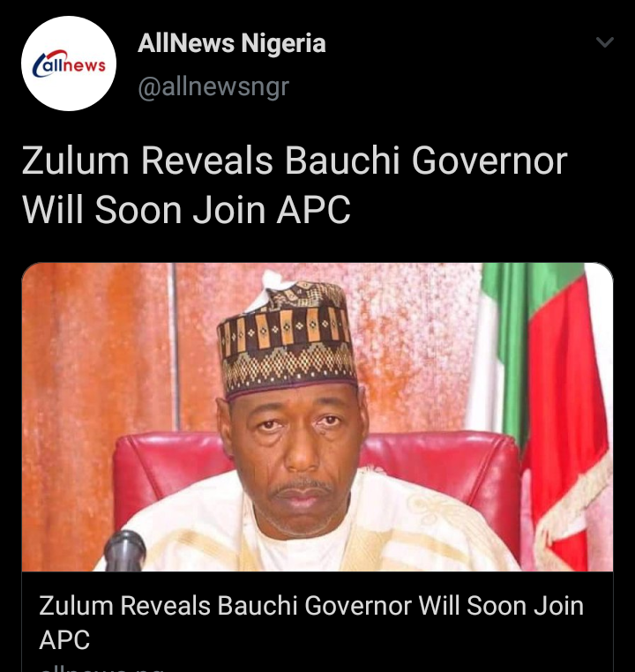This screenshot has height=672, width=635.
Task: Click the word APC in tweet headline
Action: click(x=313, y=210)
